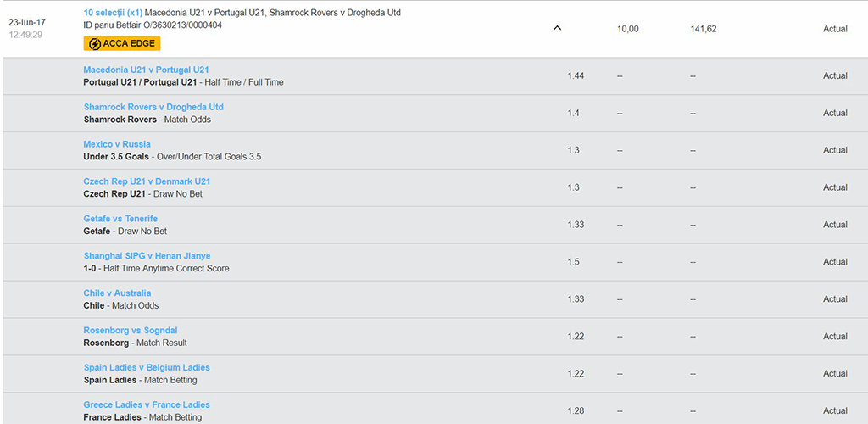Click the 10,00 stake amount
This screenshot has height=424, width=868.
click(628, 29)
